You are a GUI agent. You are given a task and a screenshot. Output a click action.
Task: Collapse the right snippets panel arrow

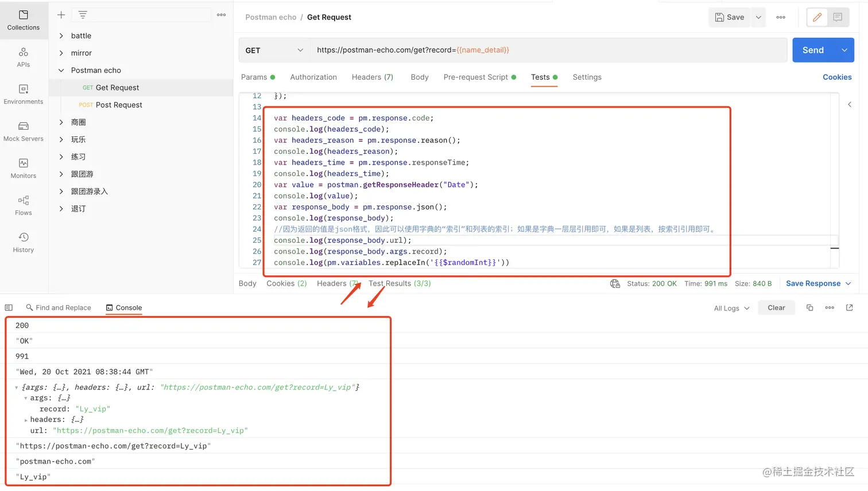coord(850,104)
